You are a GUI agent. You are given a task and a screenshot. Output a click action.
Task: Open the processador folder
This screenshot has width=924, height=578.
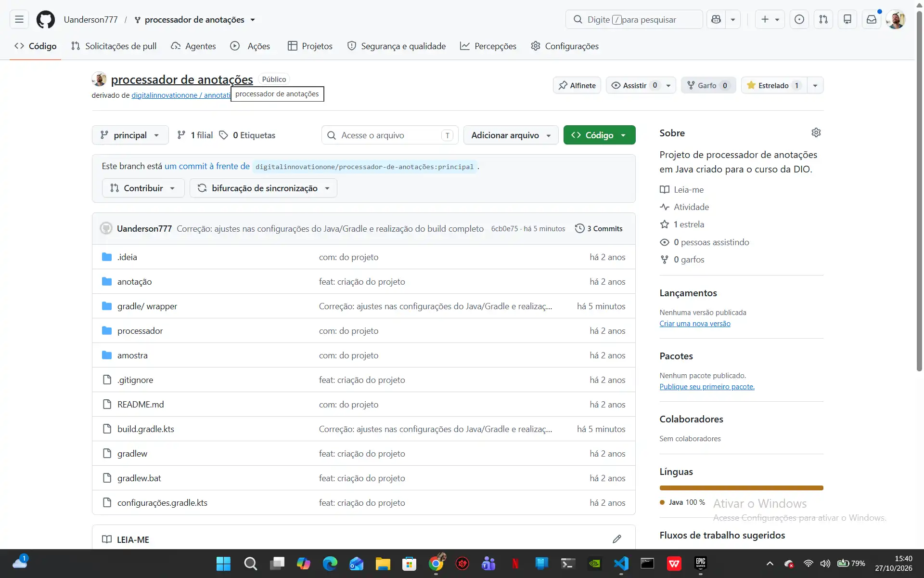pyautogui.click(x=140, y=330)
